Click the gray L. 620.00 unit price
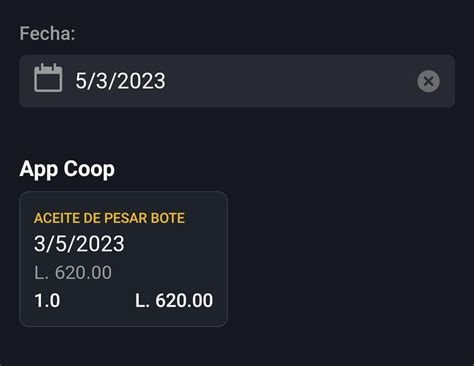Screen dimensions: 474x366 pyautogui.click(x=73, y=272)
